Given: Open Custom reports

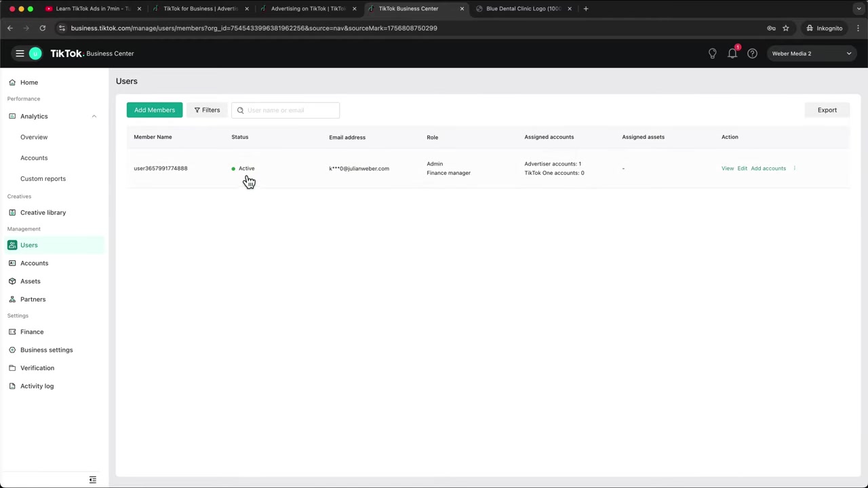Looking at the screenshot, I should coord(43,179).
